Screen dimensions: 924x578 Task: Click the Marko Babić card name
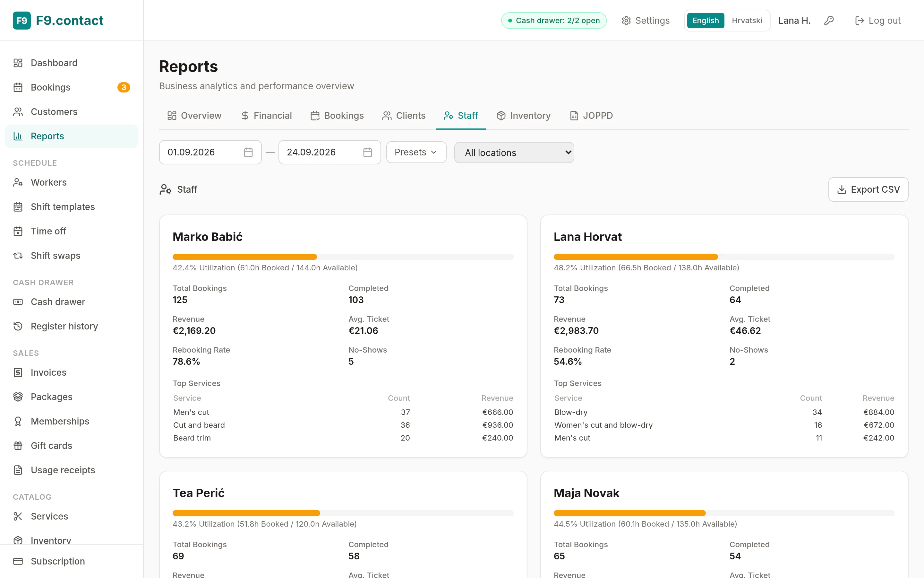pyautogui.click(x=207, y=237)
